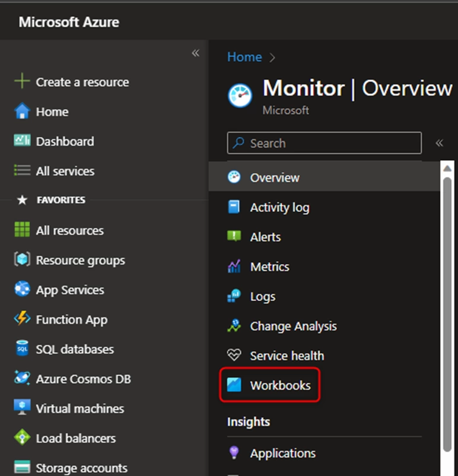The image size is (458, 476).
Task: Click the Load balancers diamond icon
Action: point(22,437)
